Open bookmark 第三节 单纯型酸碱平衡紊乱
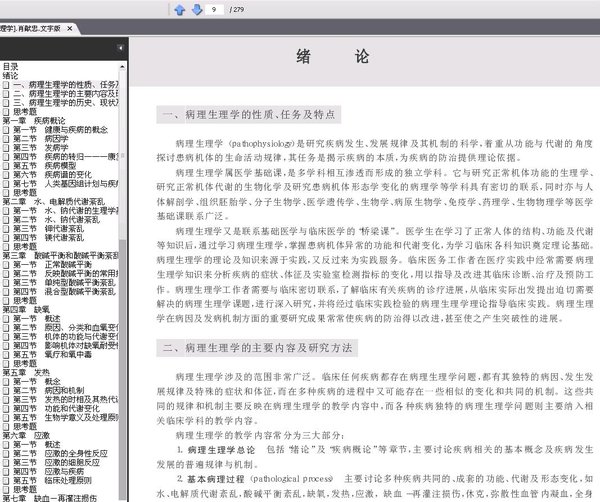 64,283
